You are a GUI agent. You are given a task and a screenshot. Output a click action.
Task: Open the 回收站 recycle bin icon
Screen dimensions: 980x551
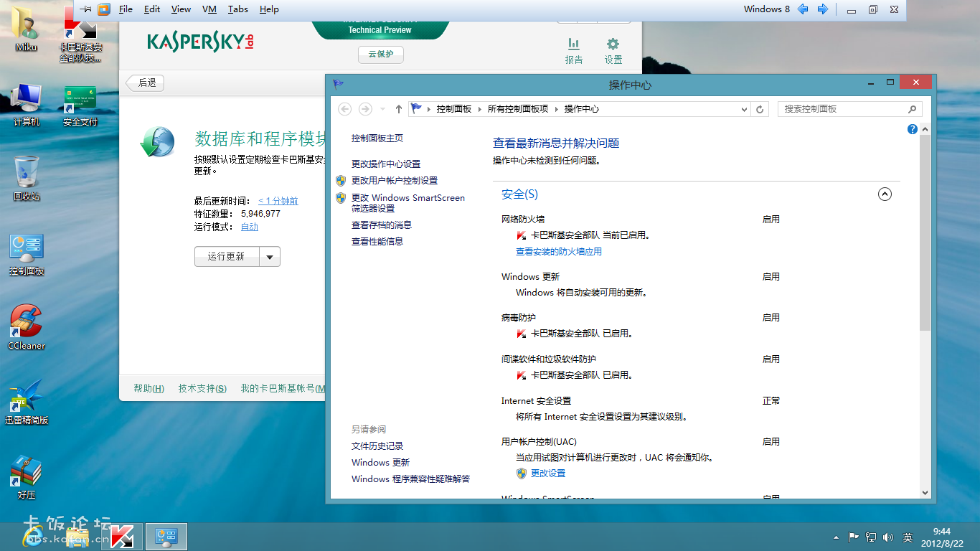click(27, 179)
